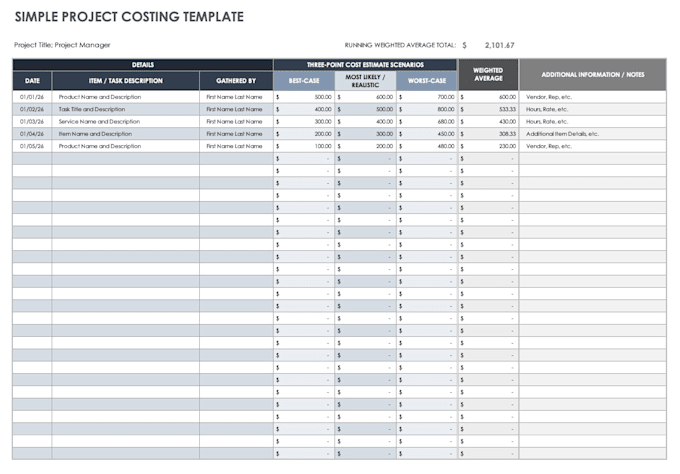Click the Worst-Case column header
Screen dimensions: 680x474
(427, 81)
